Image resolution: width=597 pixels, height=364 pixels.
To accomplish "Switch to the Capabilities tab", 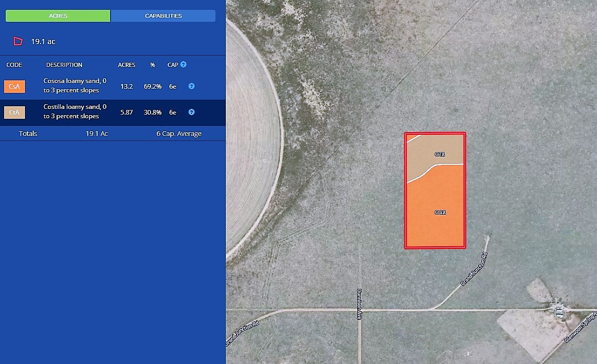I will (x=163, y=16).
